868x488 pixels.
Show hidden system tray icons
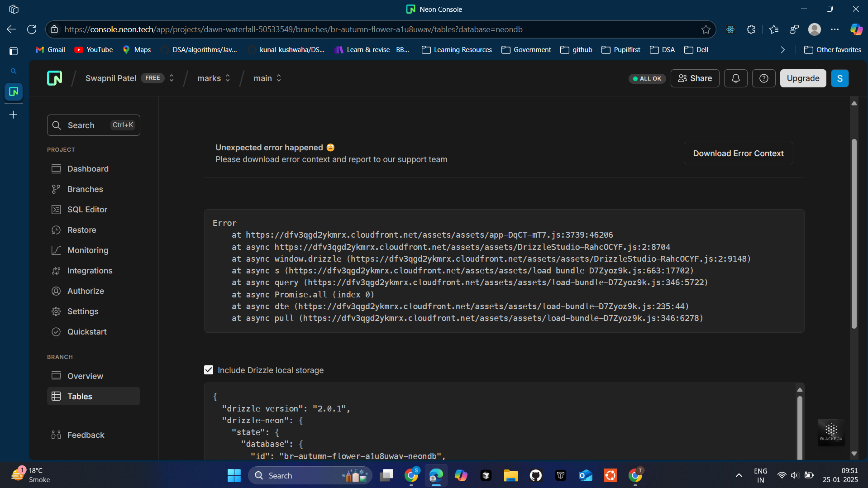click(x=739, y=476)
